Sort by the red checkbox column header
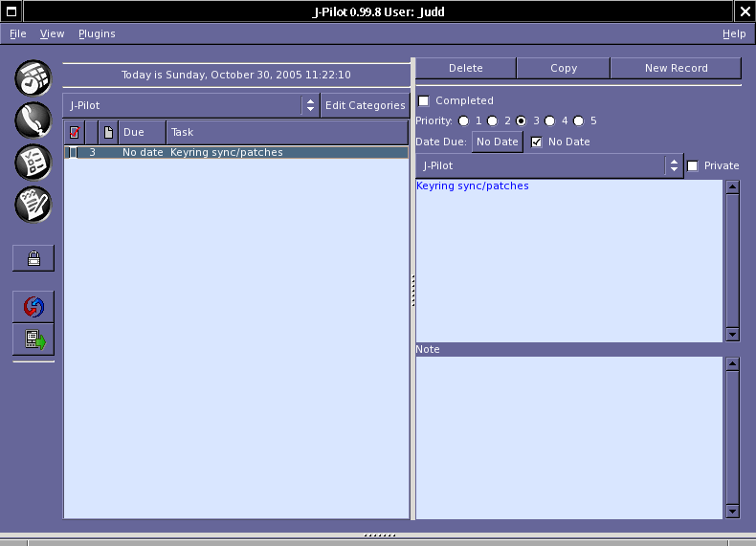Screen dimensions: 756x546 pyautogui.click(x=75, y=132)
